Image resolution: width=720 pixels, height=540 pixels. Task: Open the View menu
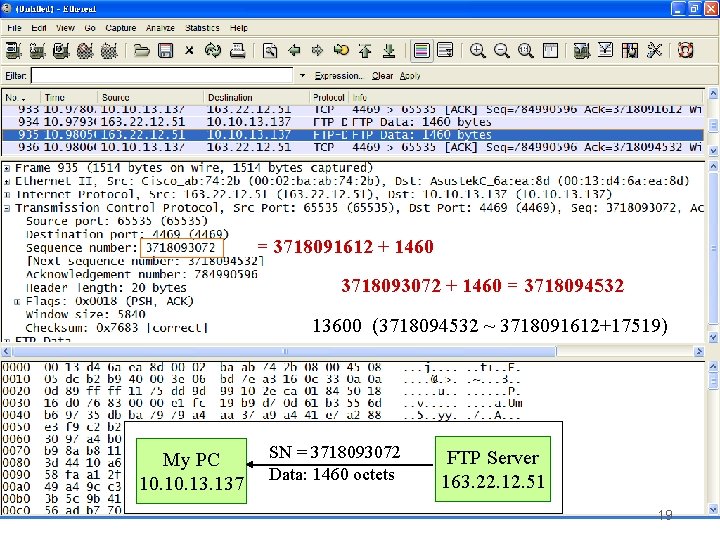tap(65, 28)
